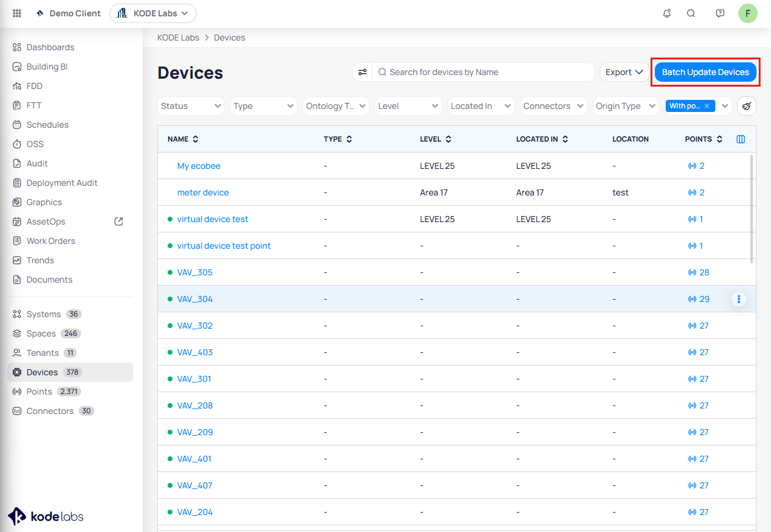The width and height of the screenshot is (771, 532).
Task: Open AssetOps external link icon
Action: point(119,222)
